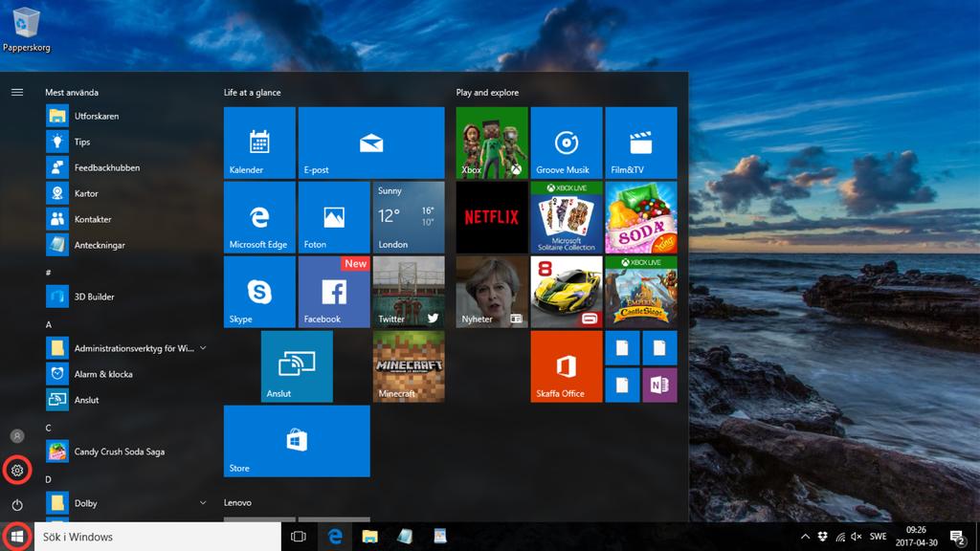The height and width of the screenshot is (551, 980).
Task: Open the Twitter tile
Action: point(409,292)
